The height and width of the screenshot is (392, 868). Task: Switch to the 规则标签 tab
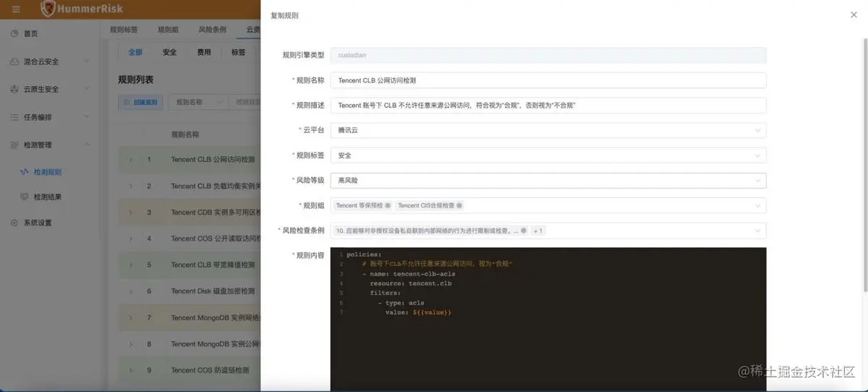[x=124, y=30]
